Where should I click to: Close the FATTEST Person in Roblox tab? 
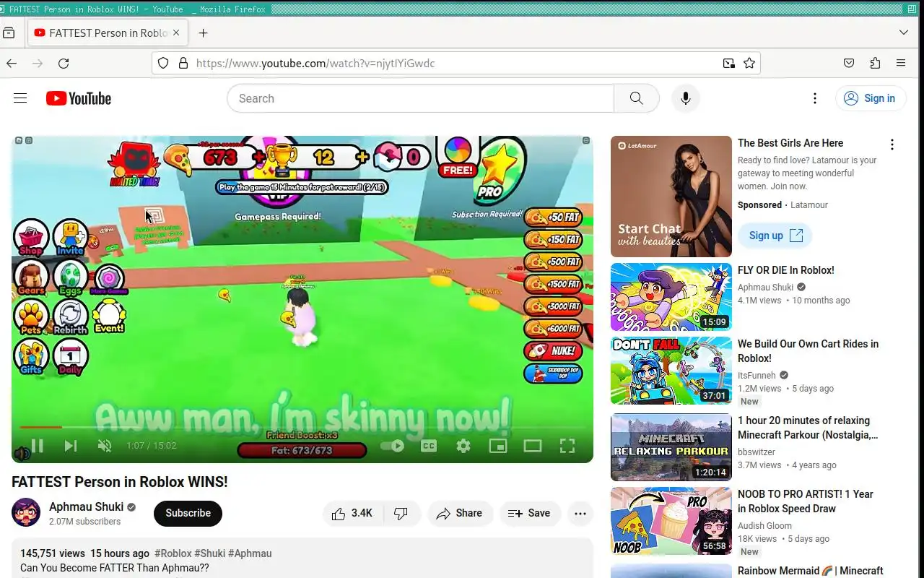click(176, 33)
